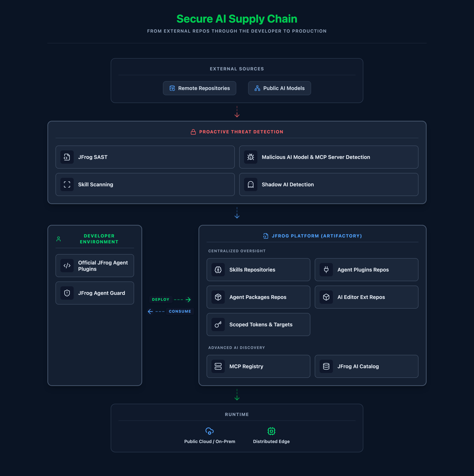Click the CONSUME label
The width and height of the screenshot is (474, 476).
coord(180,311)
